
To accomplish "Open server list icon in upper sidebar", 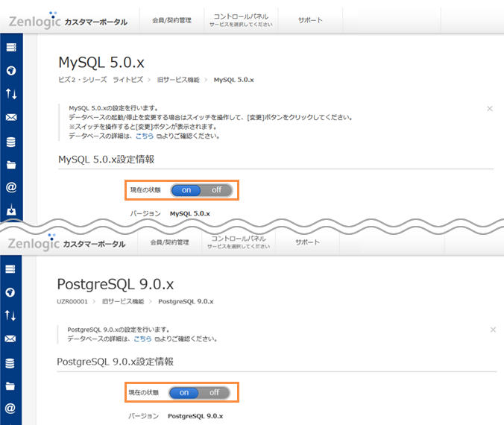I will coord(11,47).
